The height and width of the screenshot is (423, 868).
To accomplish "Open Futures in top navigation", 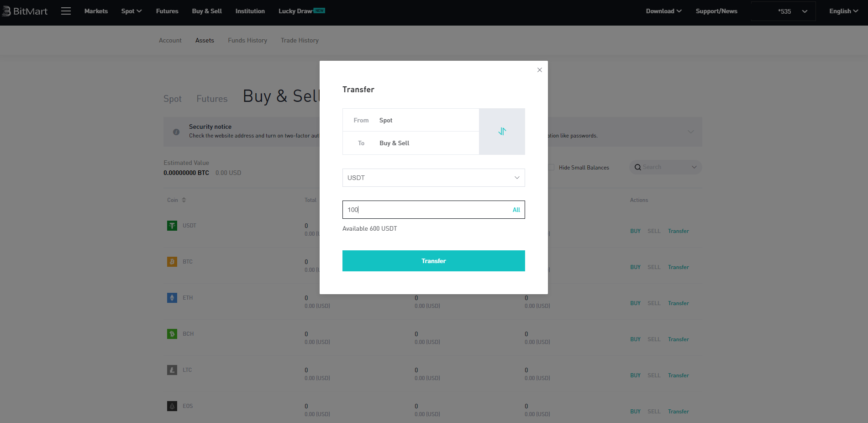I will point(167,11).
